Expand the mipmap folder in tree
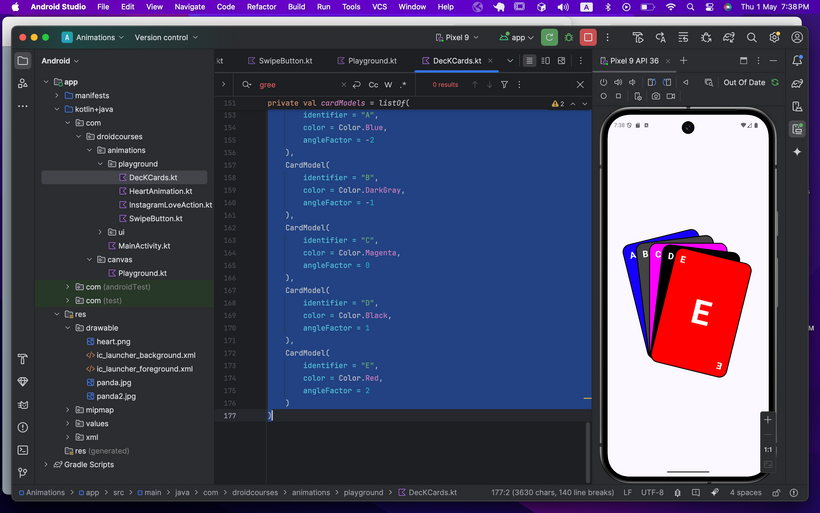The height and width of the screenshot is (513, 820). (67, 410)
